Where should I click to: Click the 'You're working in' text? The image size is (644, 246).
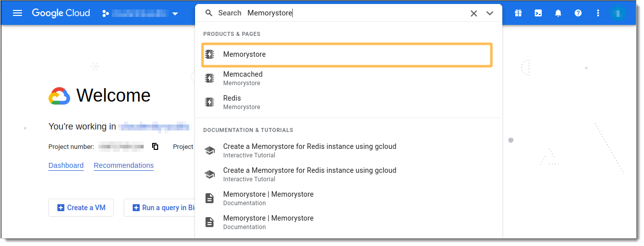pyautogui.click(x=82, y=126)
